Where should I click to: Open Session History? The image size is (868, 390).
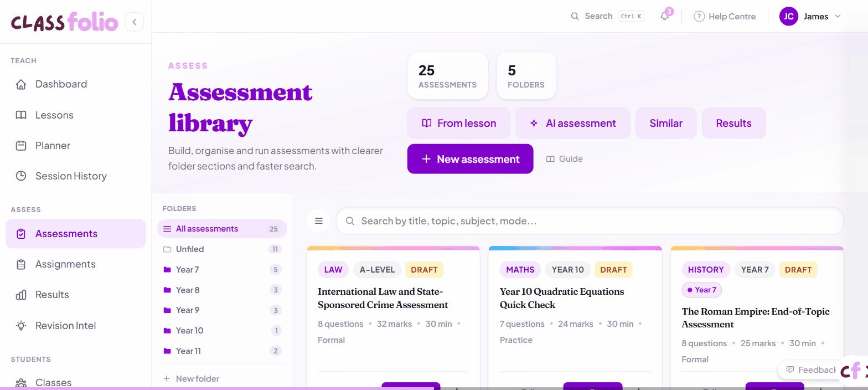point(76,176)
